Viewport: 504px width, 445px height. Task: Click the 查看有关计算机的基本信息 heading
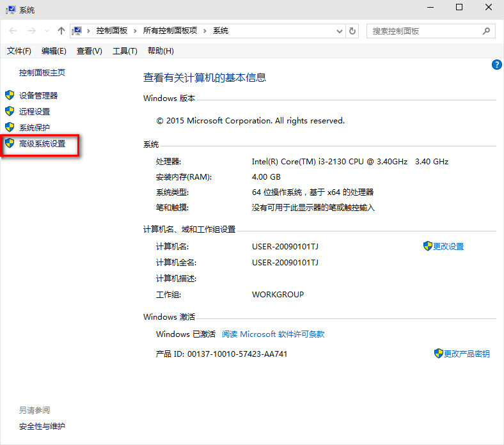(x=205, y=77)
